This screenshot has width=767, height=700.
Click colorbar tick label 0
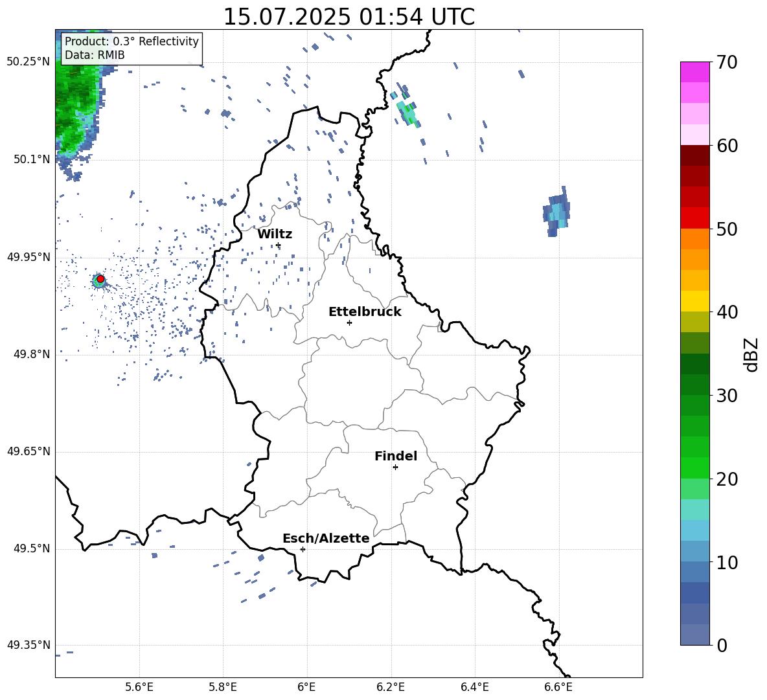pos(722,645)
